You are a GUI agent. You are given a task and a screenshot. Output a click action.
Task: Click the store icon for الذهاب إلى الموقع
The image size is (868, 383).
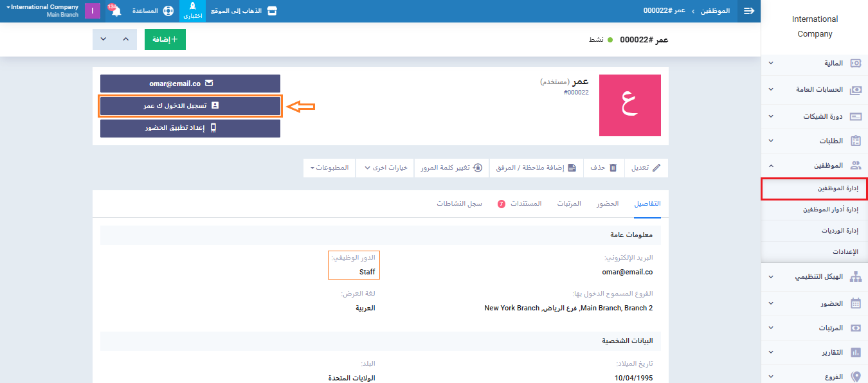(272, 11)
